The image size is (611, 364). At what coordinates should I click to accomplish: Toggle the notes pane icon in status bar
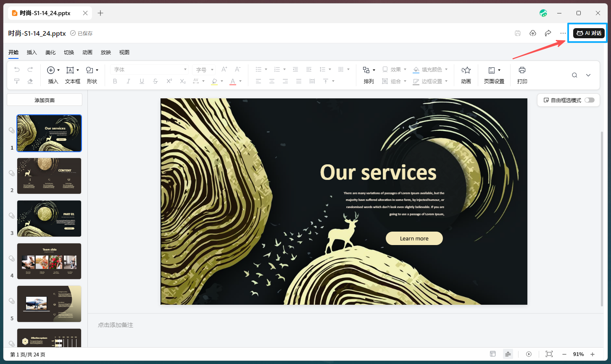(508, 354)
